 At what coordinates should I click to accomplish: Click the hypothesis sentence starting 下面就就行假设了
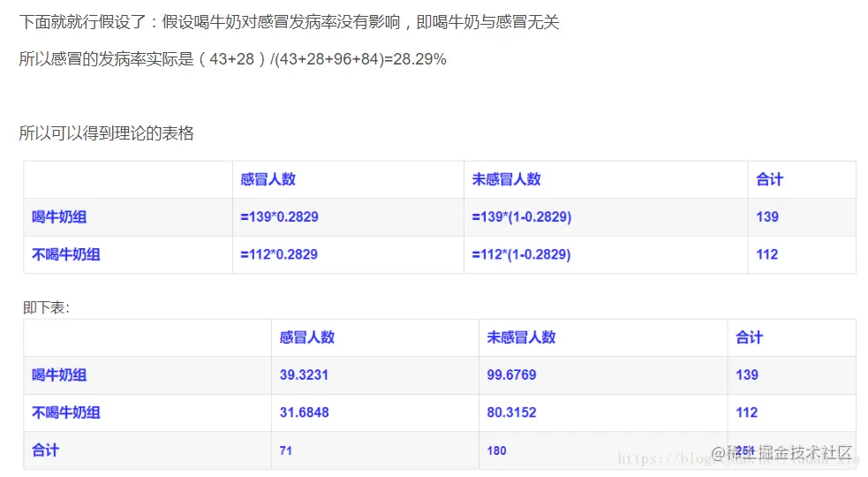pyautogui.click(x=289, y=22)
